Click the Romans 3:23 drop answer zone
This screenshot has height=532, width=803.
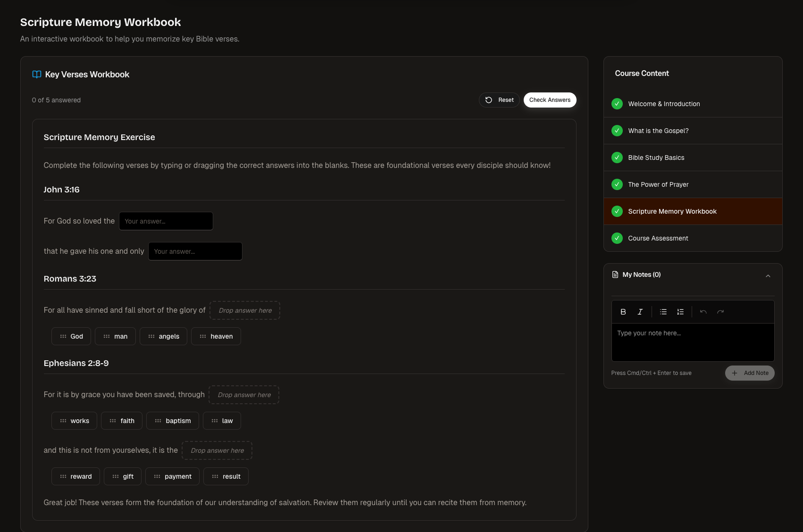[245, 310]
